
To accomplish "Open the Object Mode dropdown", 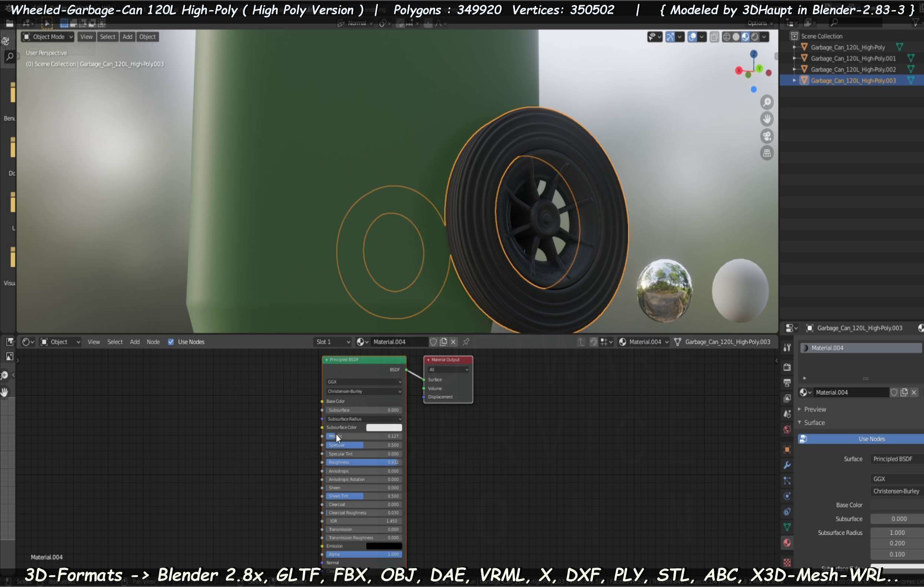I will click(x=47, y=37).
